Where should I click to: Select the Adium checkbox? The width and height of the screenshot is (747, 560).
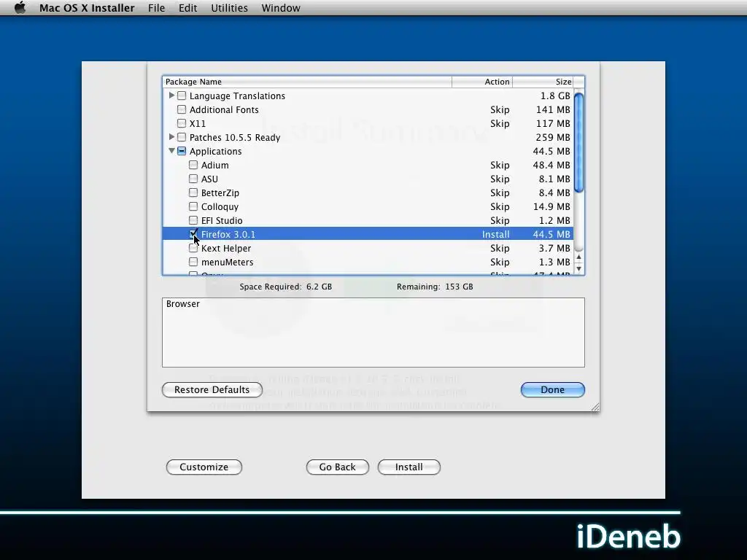pos(193,165)
